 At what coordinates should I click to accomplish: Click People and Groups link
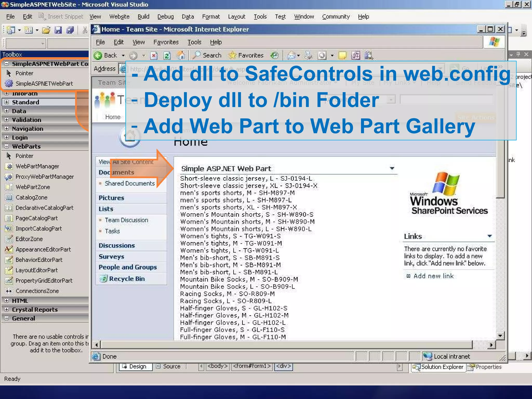pyautogui.click(x=128, y=267)
